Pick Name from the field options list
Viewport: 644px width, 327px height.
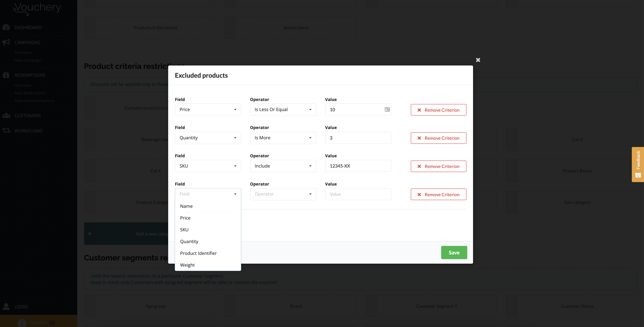pyautogui.click(x=186, y=206)
